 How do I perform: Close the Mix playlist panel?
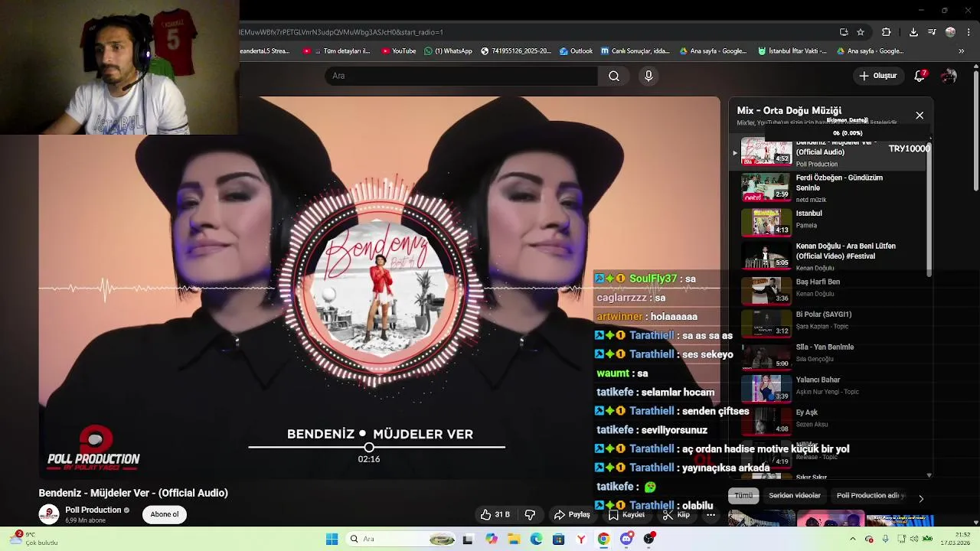920,116
